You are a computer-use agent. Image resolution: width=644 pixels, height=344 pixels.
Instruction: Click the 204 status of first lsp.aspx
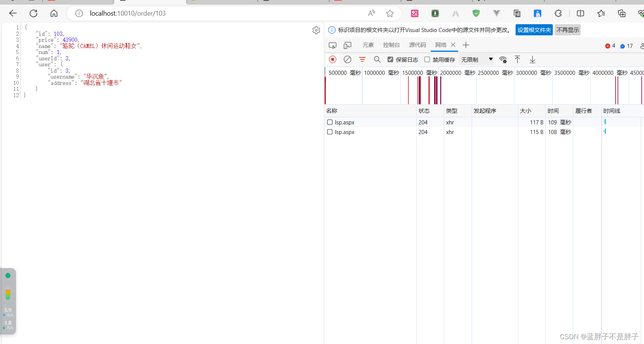pyautogui.click(x=423, y=122)
